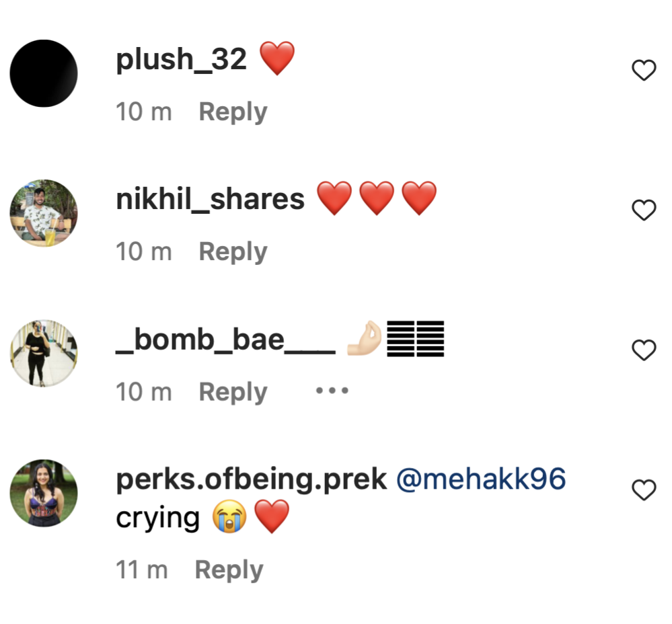
Task: Reply to perks.ofbeing.prek's comment
Action: pyautogui.click(x=229, y=570)
